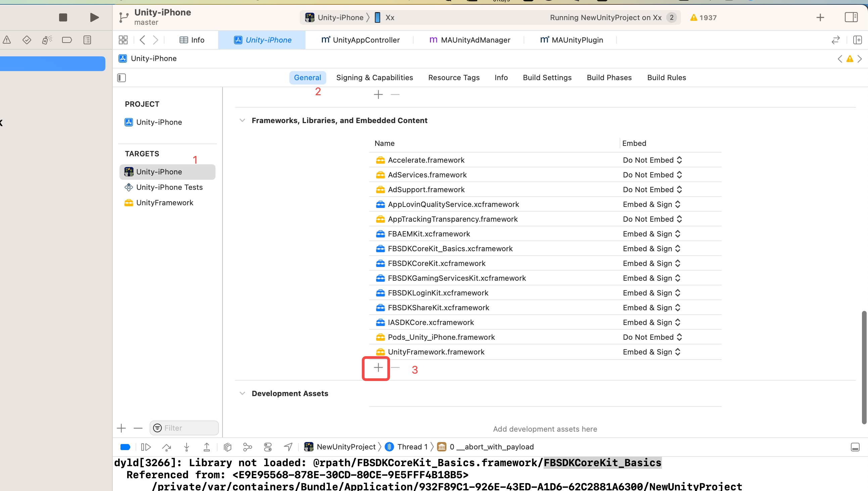Viewport: 868px width, 491px height.
Task: Choose the Xx run destination device
Action: (385, 17)
